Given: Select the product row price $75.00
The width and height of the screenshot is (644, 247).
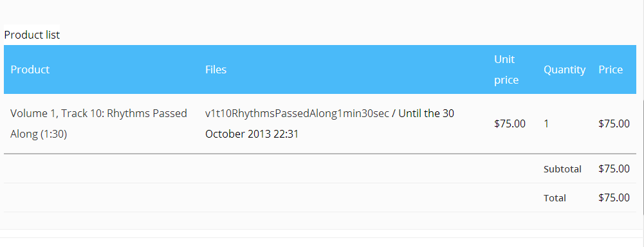Looking at the screenshot, I should click(614, 123).
